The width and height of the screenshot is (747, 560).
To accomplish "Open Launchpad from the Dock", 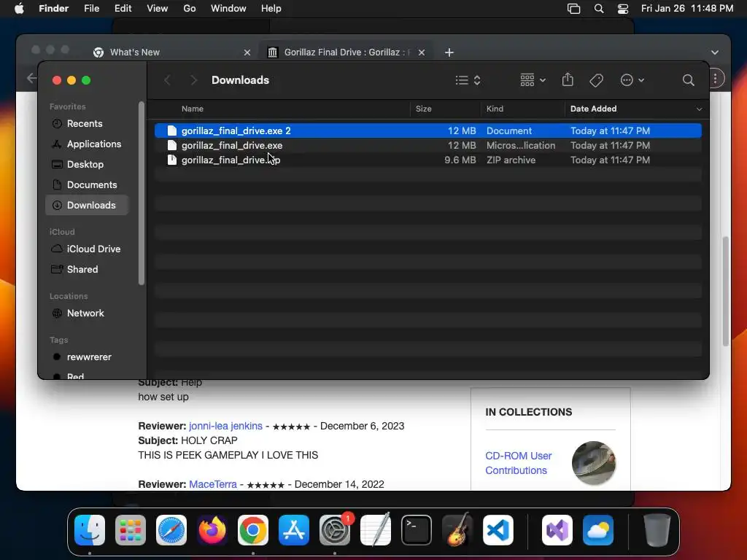I will (x=131, y=530).
